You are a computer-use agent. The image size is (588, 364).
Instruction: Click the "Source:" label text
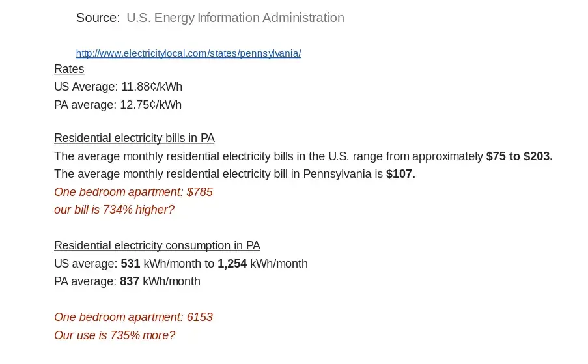pyautogui.click(x=98, y=18)
